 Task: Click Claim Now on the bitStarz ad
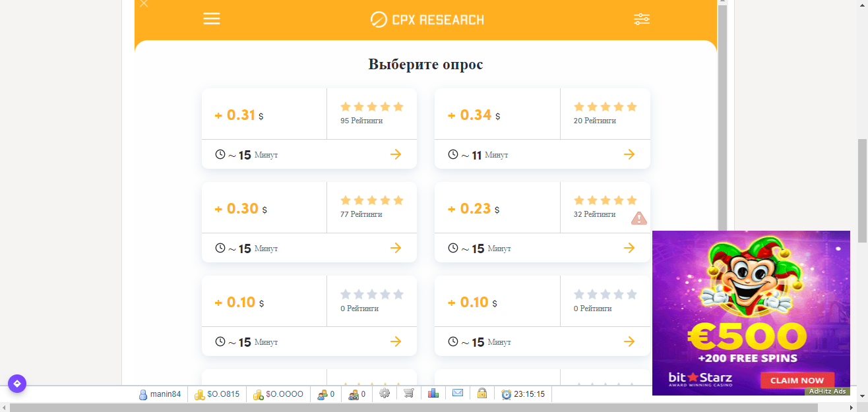click(x=797, y=380)
